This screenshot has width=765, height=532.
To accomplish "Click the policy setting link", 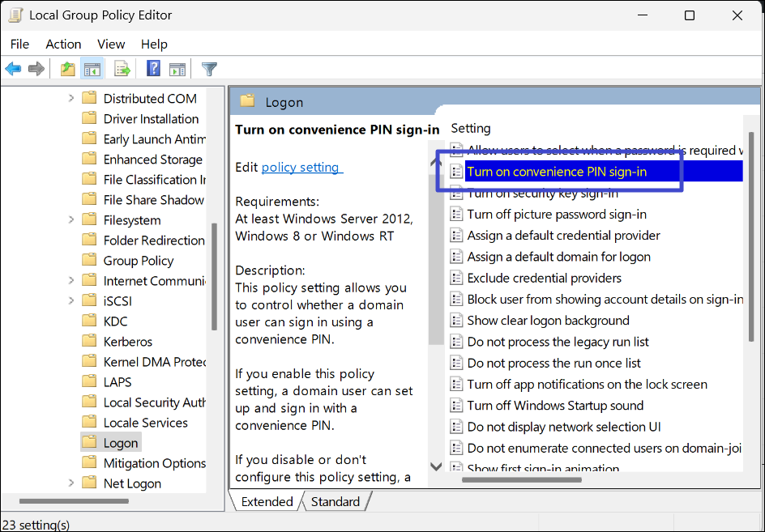I will pyautogui.click(x=301, y=168).
